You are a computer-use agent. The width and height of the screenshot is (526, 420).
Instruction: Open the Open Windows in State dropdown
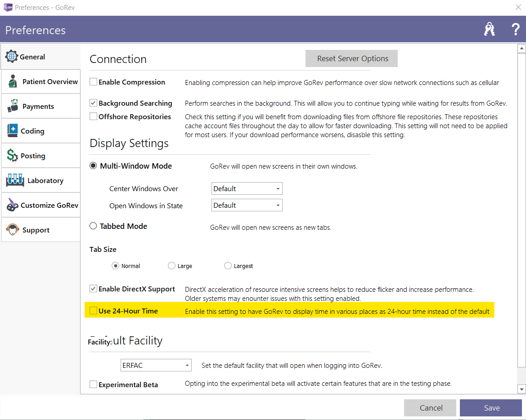pos(247,205)
